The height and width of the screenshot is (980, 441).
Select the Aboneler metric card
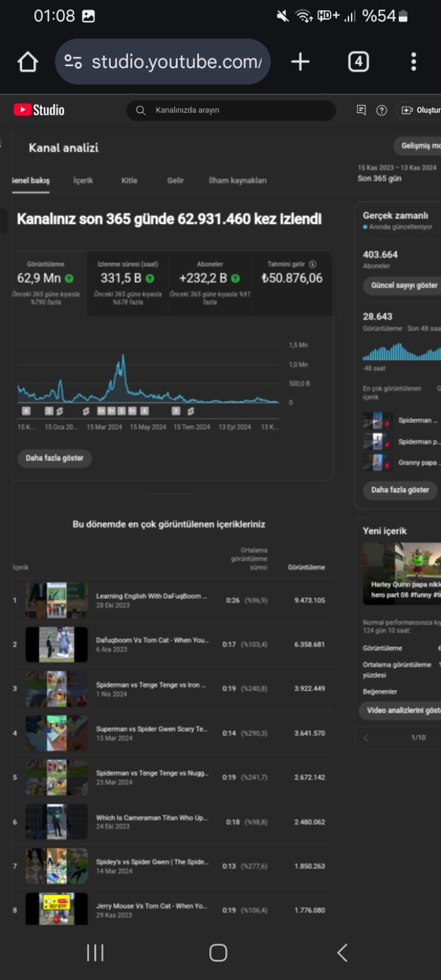(x=210, y=283)
